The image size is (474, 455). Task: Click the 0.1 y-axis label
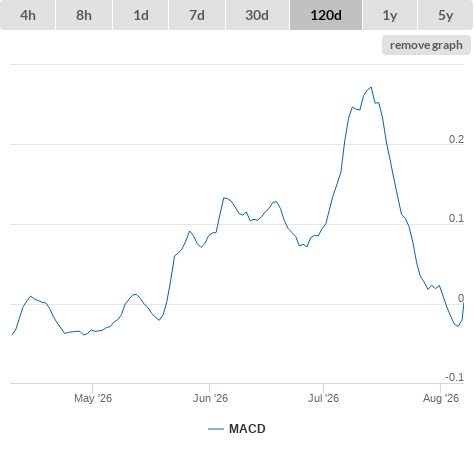tap(456, 218)
